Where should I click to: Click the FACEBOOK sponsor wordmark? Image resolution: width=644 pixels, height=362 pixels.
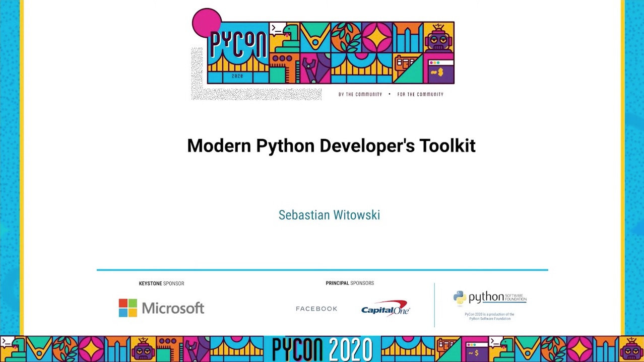[316, 309]
